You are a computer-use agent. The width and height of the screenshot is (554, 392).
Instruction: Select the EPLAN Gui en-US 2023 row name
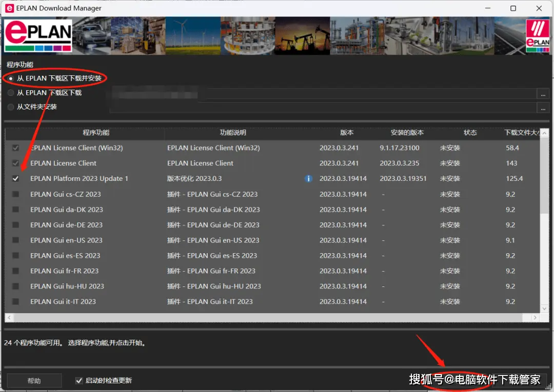66,240
